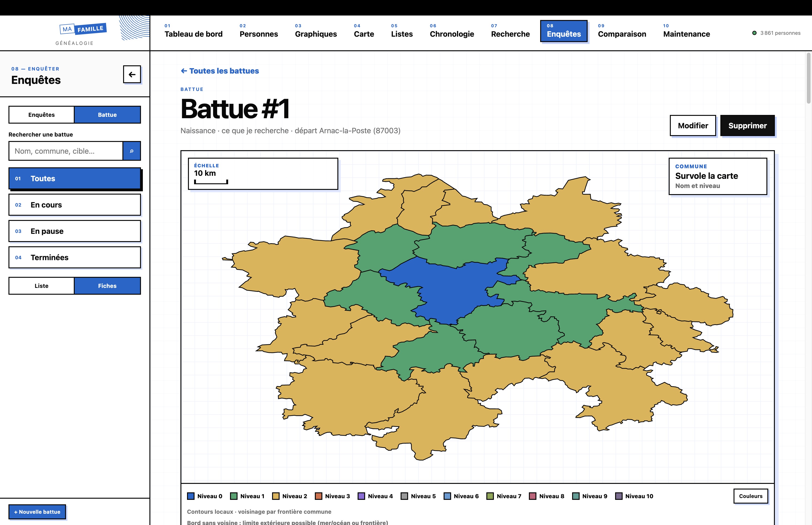The width and height of the screenshot is (812, 525).
Task: Click the Niveau 5 gray swatch
Action: pyautogui.click(x=404, y=496)
